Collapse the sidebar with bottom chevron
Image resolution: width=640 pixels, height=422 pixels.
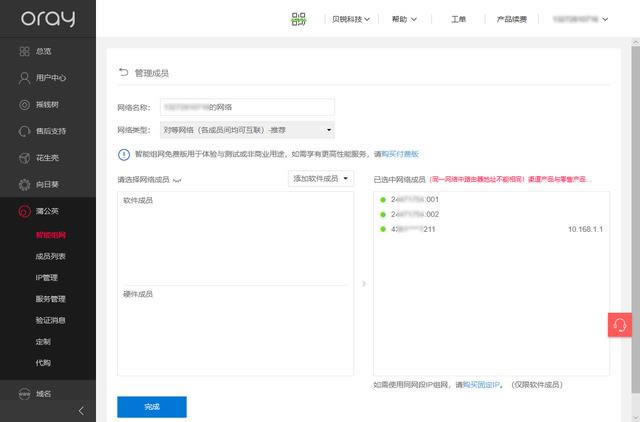81,411
